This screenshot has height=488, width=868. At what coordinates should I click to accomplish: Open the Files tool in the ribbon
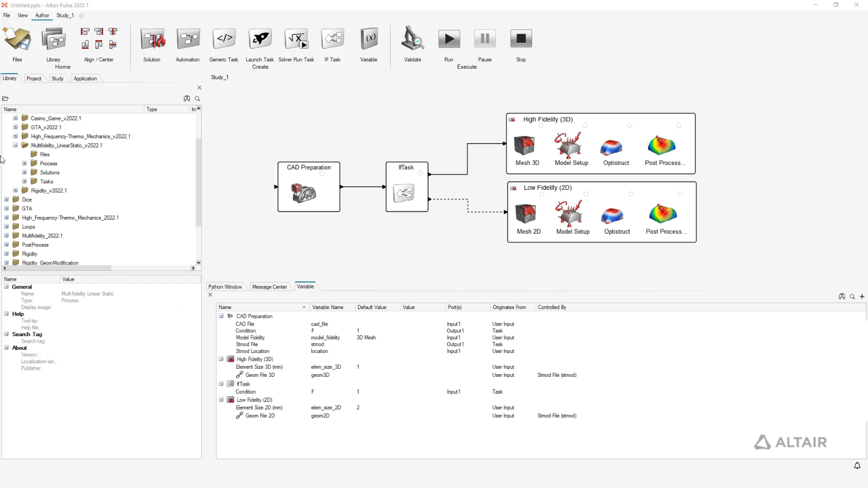(x=17, y=44)
